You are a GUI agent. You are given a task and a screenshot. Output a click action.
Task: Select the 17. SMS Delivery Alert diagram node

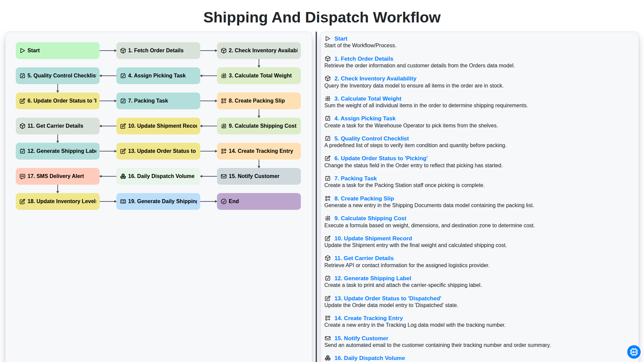coord(58,176)
